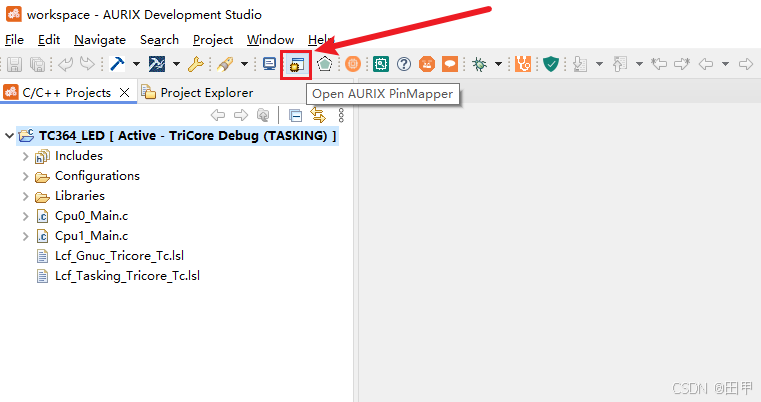Open the debug bug dropdown arrow
Viewport: 761px width, 402px height.
point(498,64)
